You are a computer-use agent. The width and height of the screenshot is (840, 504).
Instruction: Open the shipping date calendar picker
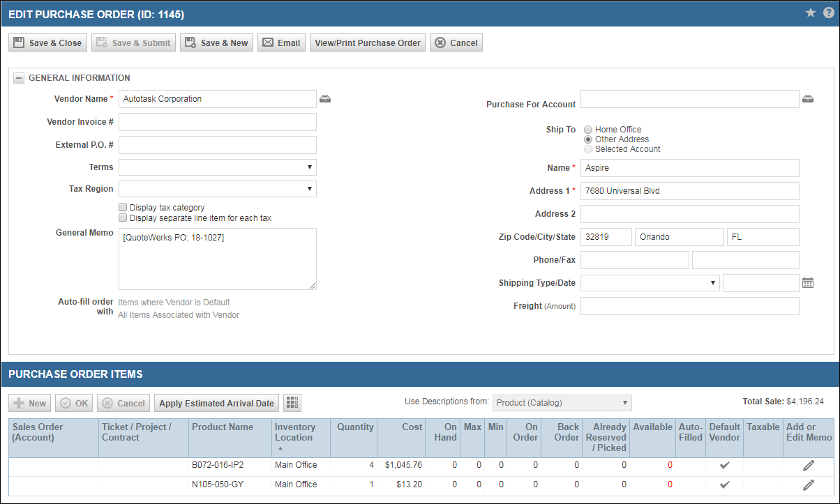tap(808, 283)
